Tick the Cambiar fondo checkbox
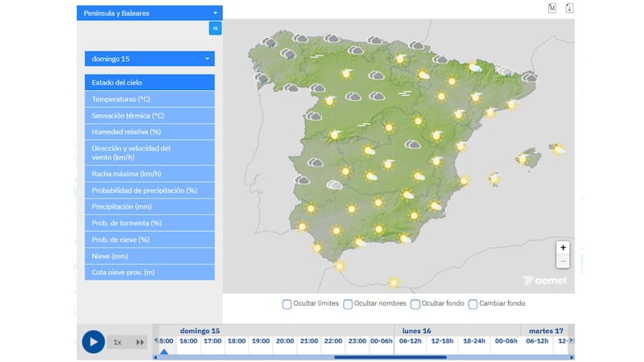 pyautogui.click(x=473, y=304)
